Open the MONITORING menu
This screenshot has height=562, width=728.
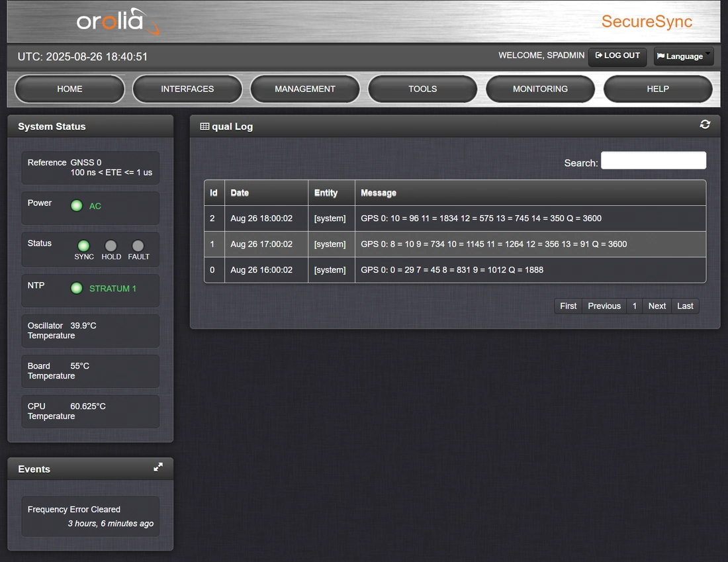pos(541,89)
